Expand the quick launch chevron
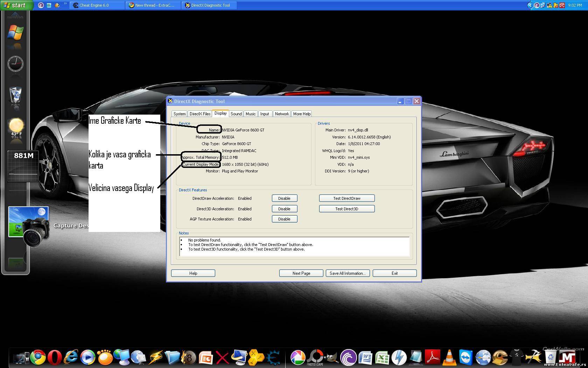 65,4
